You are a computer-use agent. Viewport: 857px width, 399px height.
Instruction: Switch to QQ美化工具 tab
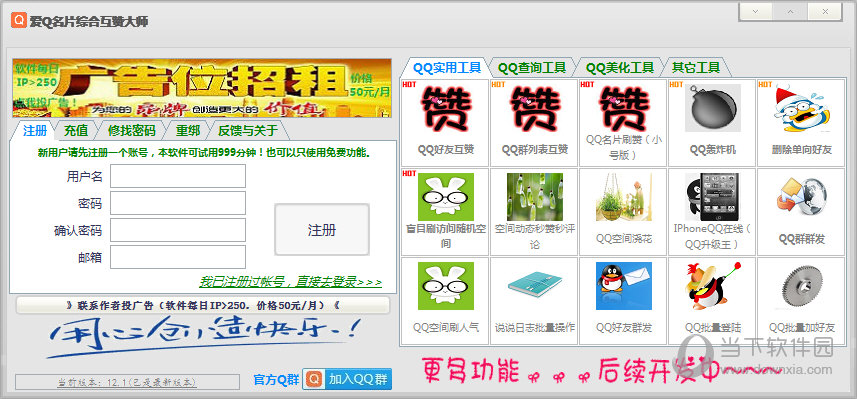[x=620, y=68]
